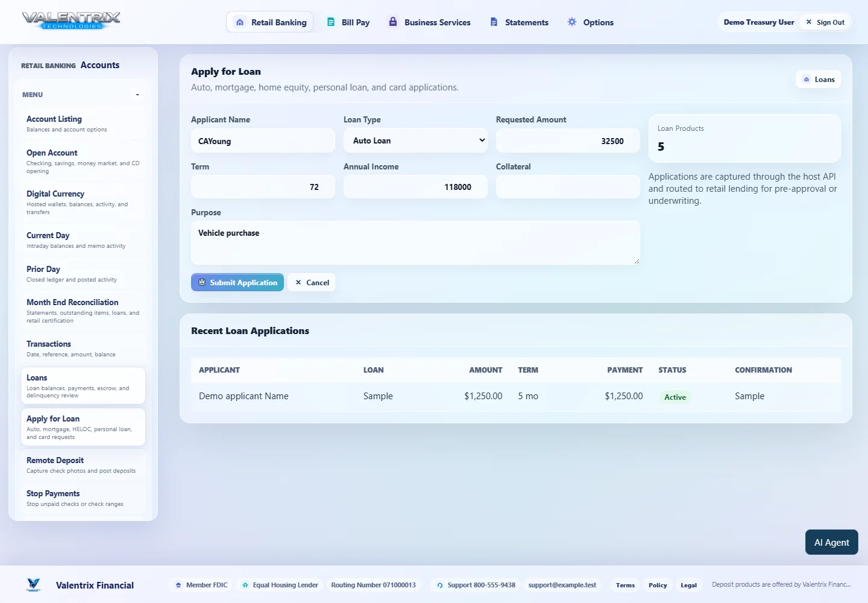Launch the AI Agent
The height and width of the screenshot is (603, 868).
point(832,542)
